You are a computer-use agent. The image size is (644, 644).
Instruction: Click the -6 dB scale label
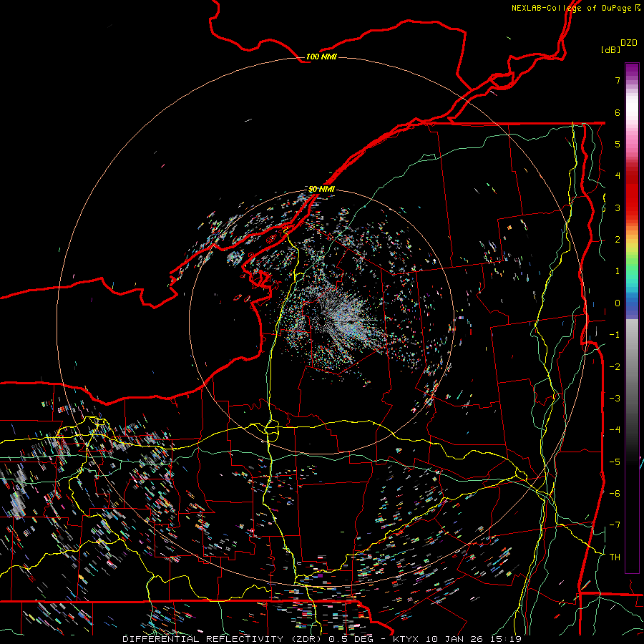[x=615, y=494]
